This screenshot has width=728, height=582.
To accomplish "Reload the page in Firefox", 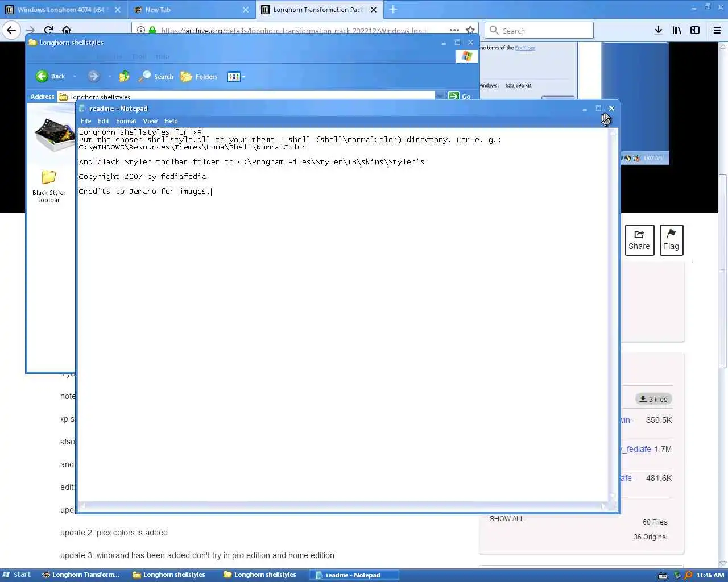I will pyautogui.click(x=49, y=30).
